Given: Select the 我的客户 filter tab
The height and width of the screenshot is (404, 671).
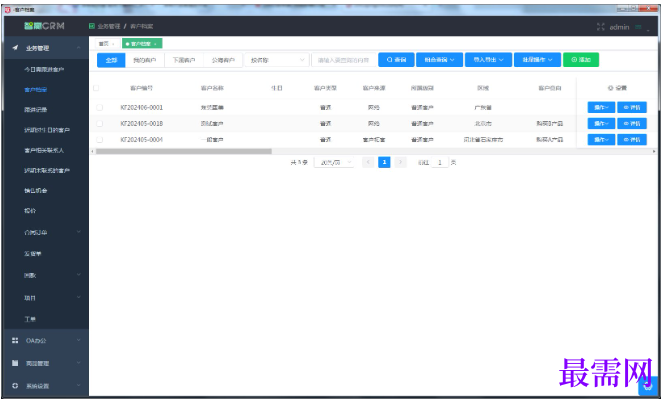Looking at the screenshot, I should 145,60.
